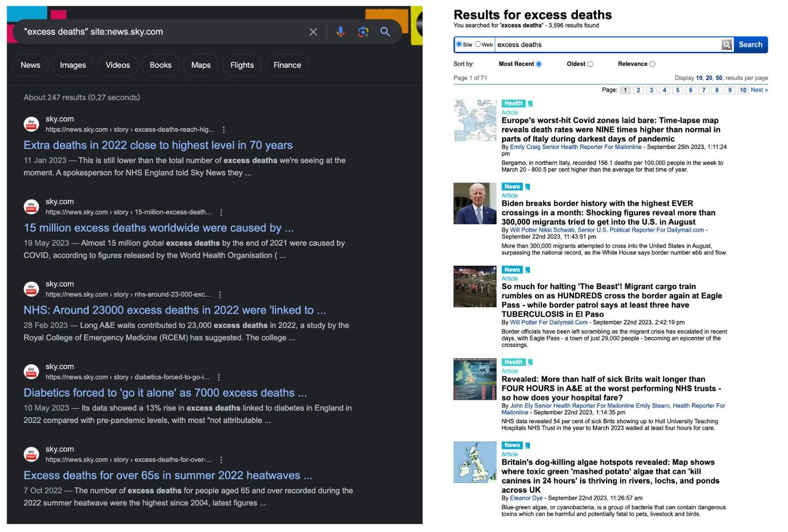Viewport: 788px width, 532px height.
Task: Open the 'Revealed: More than half of sick Brits' article
Action: [x=611, y=388]
